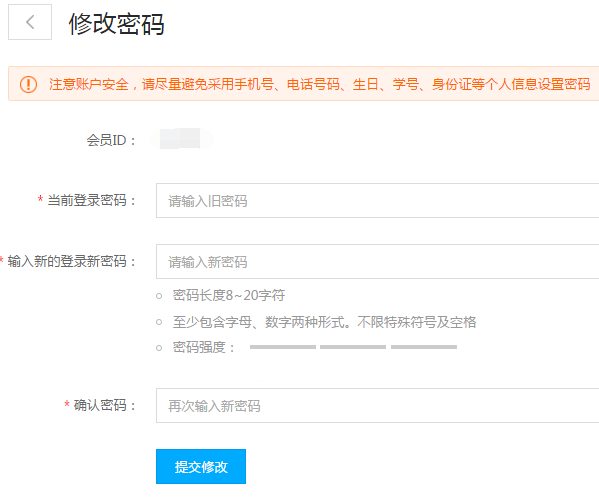Click the orange account security notice text
This screenshot has height=502, width=599.
320,84
